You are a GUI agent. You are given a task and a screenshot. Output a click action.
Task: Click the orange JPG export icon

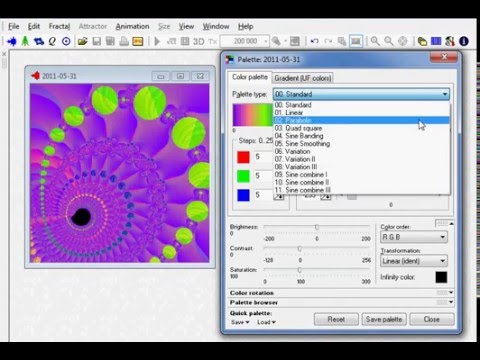(x=138, y=41)
